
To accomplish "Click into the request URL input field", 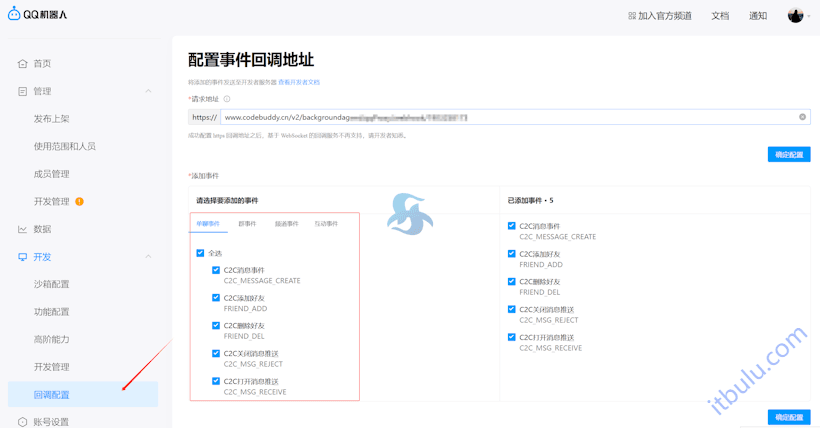I will point(515,117).
